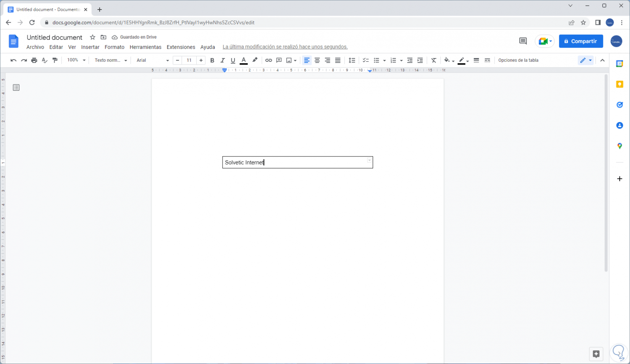The height and width of the screenshot is (364, 630).
Task: Set justified text alignment
Action: coord(338,60)
